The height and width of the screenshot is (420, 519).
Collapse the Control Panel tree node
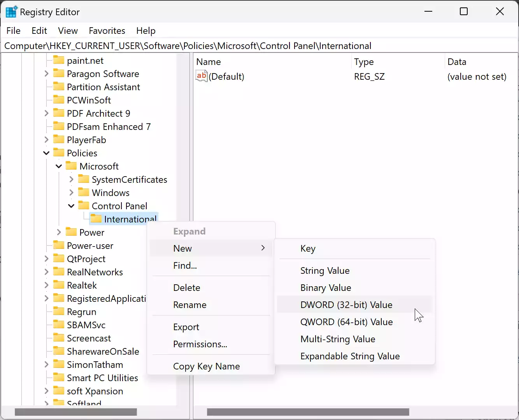point(71,206)
